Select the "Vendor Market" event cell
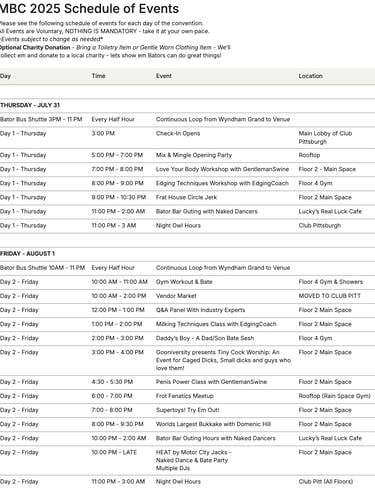Image resolution: width=375 pixels, height=489 pixels. click(176, 296)
